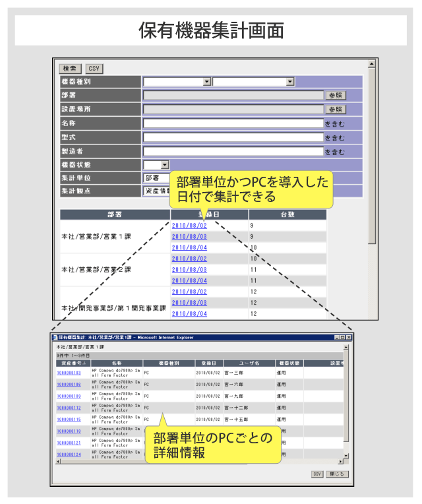Minimize the Internet Explorer popup window
Screen dimensions: 422x504
point(337,338)
